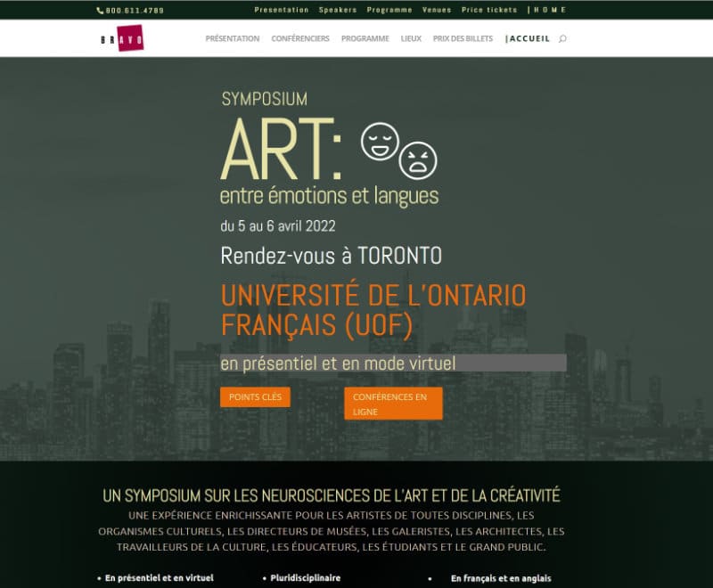Click the phone number 800.611.4789

point(135,10)
